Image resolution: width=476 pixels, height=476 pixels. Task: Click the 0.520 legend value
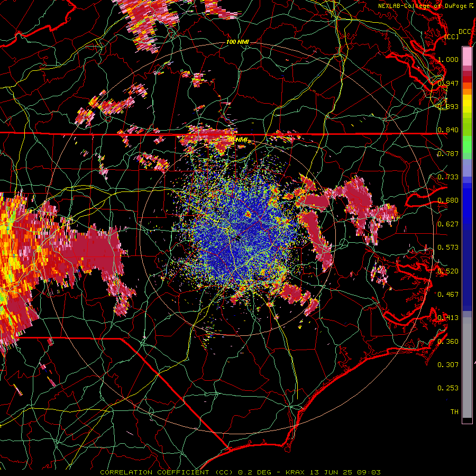tap(448, 271)
